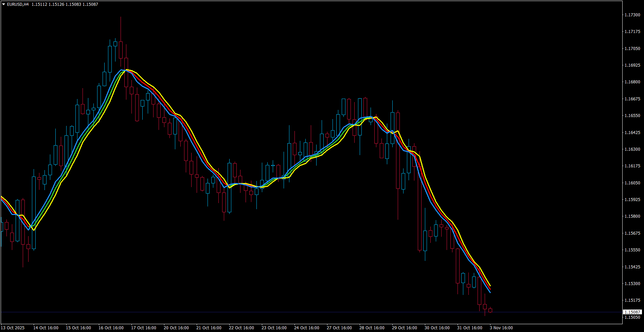Click the 1.16675 price scale label
The height and width of the screenshot is (332, 644).
[632, 99]
